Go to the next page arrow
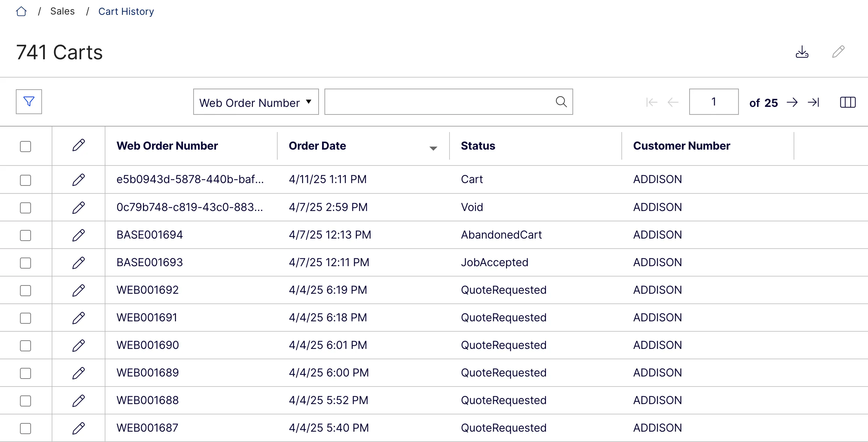 [x=792, y=102]
